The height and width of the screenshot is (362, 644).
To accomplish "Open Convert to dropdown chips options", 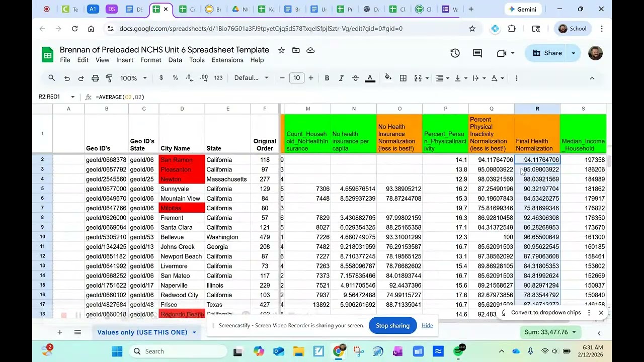I will click(589, 313).
